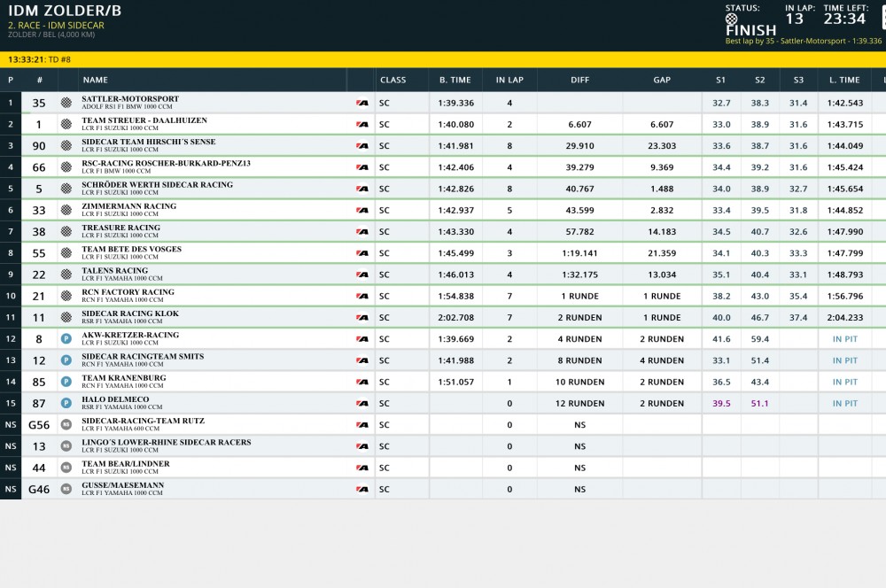This screenshot has height=588, width=886.
Task: Click the checkered flag icon for Sidecar Team Hirschi's Sense
Action: click(66, 146)
